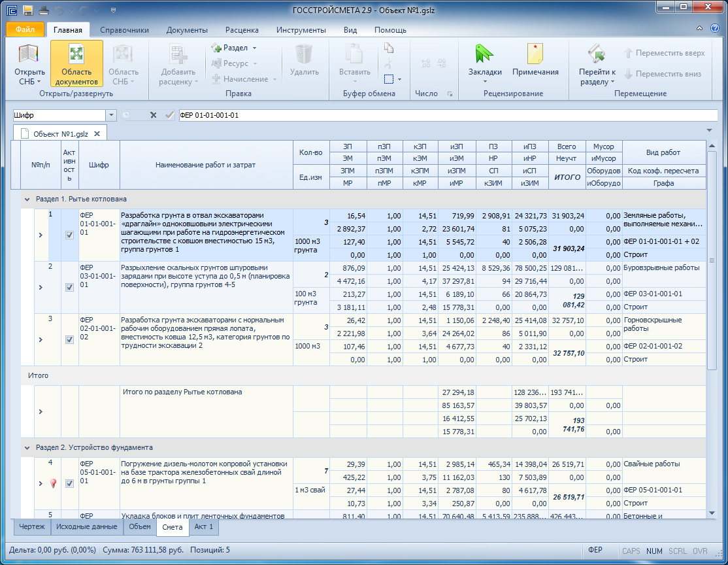Open the Помощь ribbon tab
Viewport: 728px width, 565px height.
[390, 29]
